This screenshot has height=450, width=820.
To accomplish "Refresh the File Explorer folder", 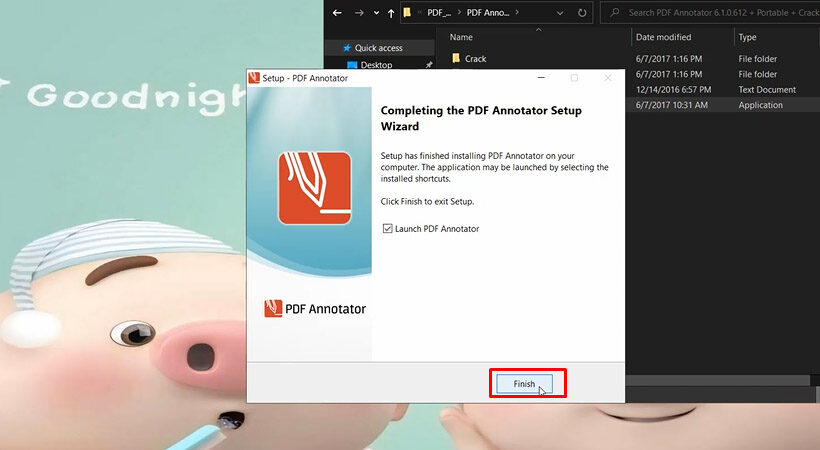I will [x=582, y=13].
